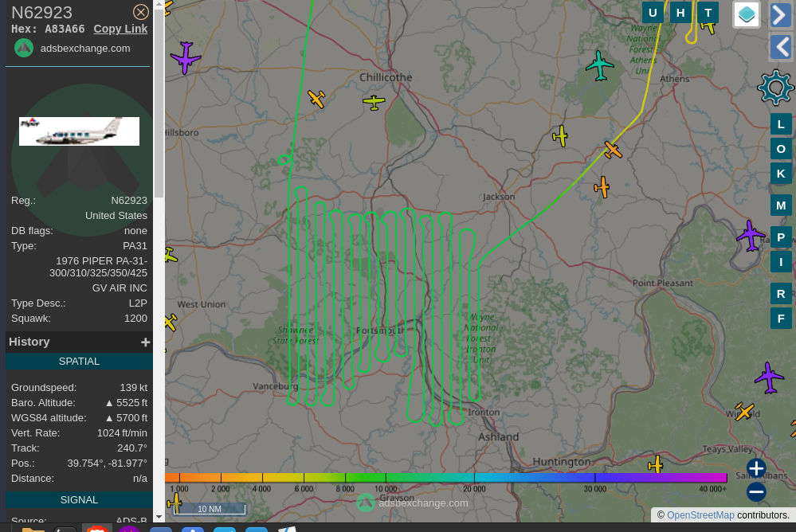The image size is (796, 532).
Task: Click the Copy Link link
Action: point(120,29)
